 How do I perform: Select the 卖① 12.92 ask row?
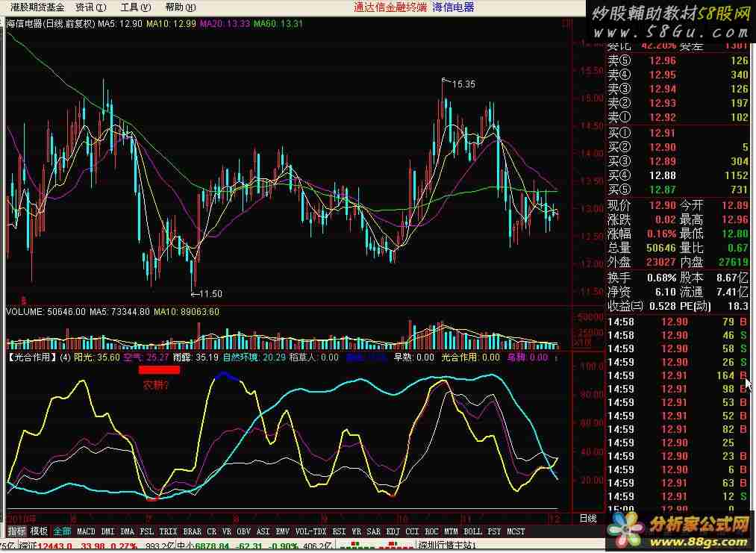pos(678,117)
